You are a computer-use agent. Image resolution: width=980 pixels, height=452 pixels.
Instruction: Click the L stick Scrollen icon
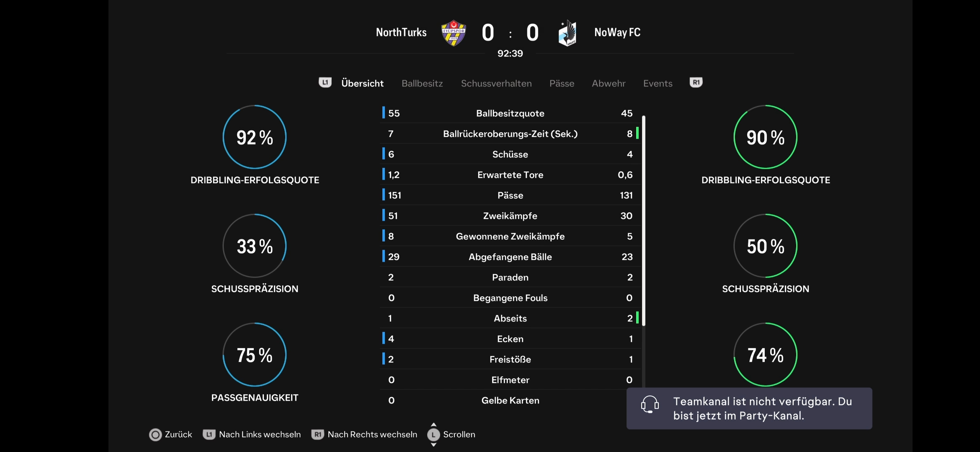(x=433, y=435)
